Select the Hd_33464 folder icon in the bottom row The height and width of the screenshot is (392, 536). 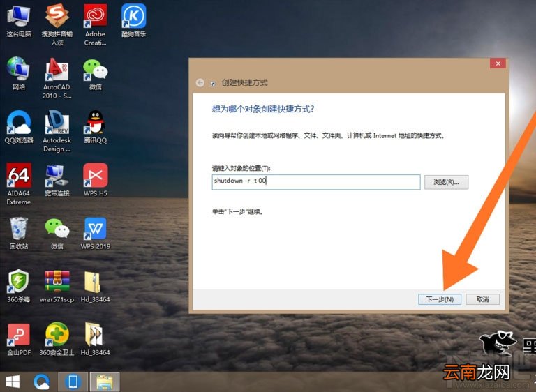[96, 339]
